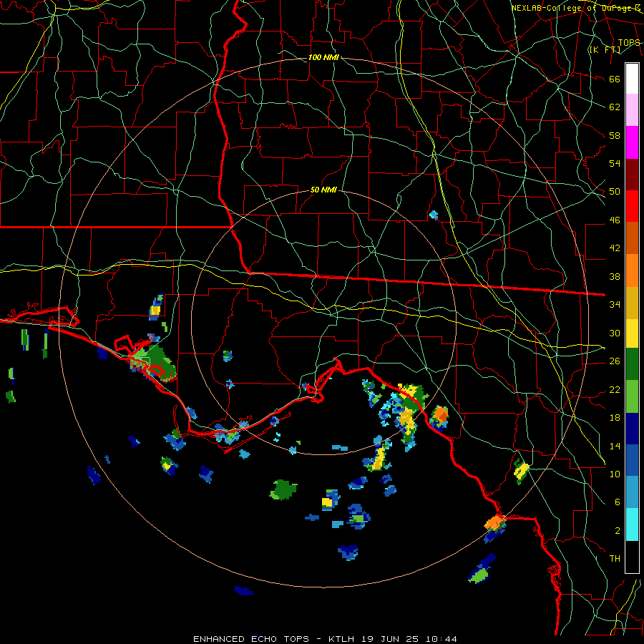
Task: Pick the gold legend swatch
Action: click(632, 302)
